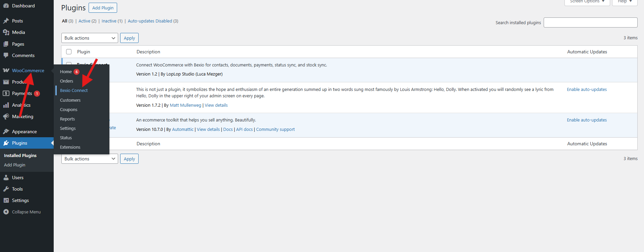Screen dimensions: 644x252
Task: Click the top Description column header
Action: pyautogui.click(x=148, y=52)
